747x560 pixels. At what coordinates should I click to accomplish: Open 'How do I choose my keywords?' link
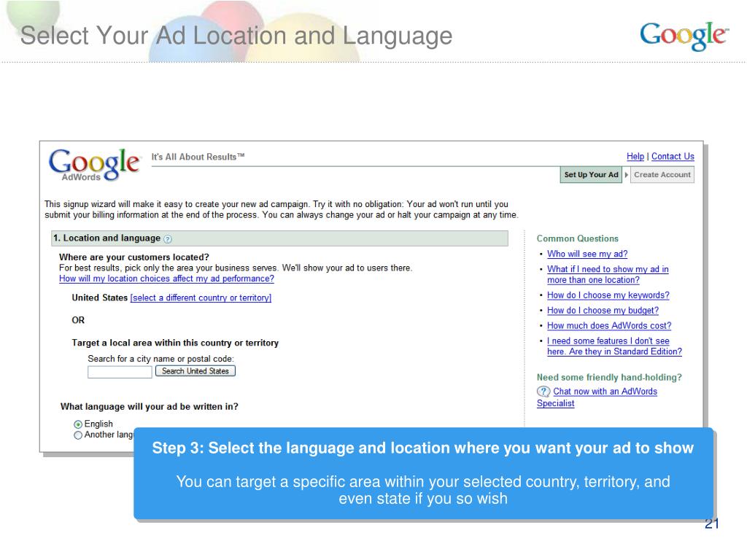(x=608, y=295)
